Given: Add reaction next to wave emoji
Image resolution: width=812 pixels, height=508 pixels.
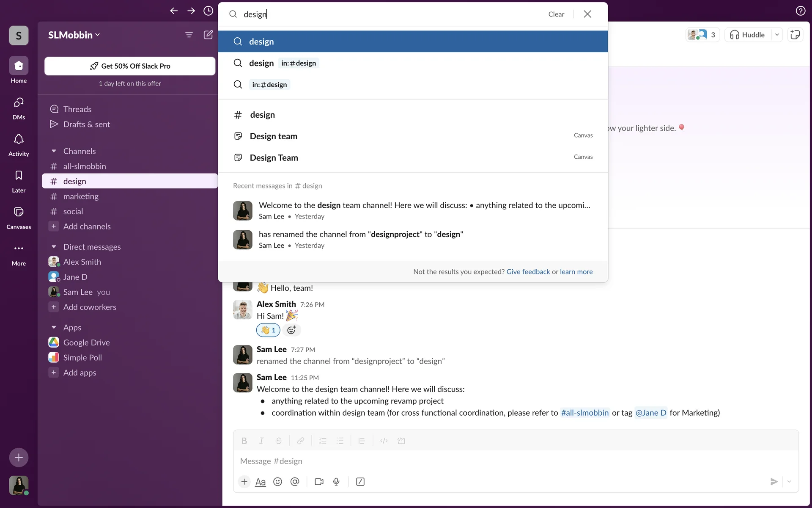Looking at the screenshot, I should point(291,330).
